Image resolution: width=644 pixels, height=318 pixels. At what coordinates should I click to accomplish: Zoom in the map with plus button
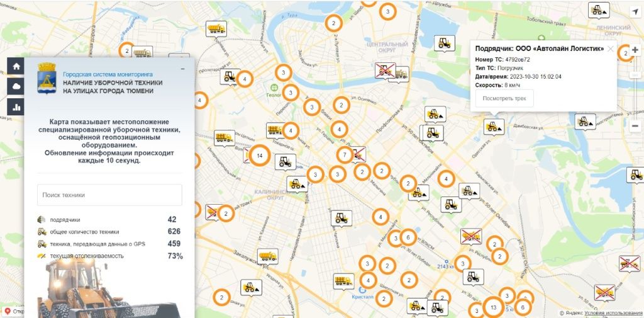(x=635, y=50)
